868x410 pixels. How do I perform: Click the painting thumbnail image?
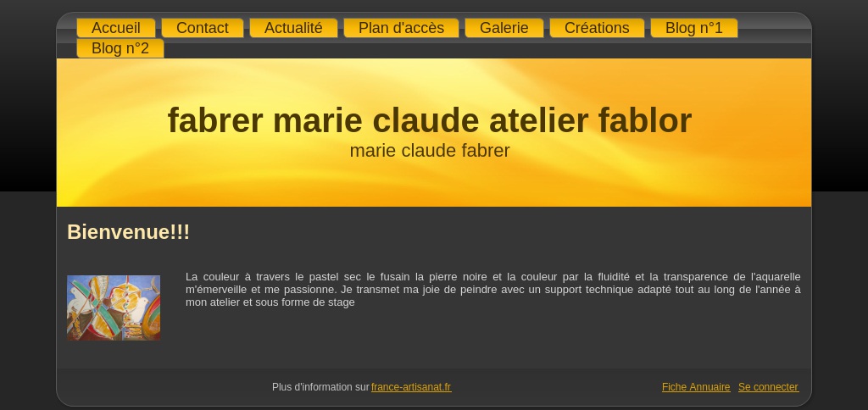tap(114, 307)
